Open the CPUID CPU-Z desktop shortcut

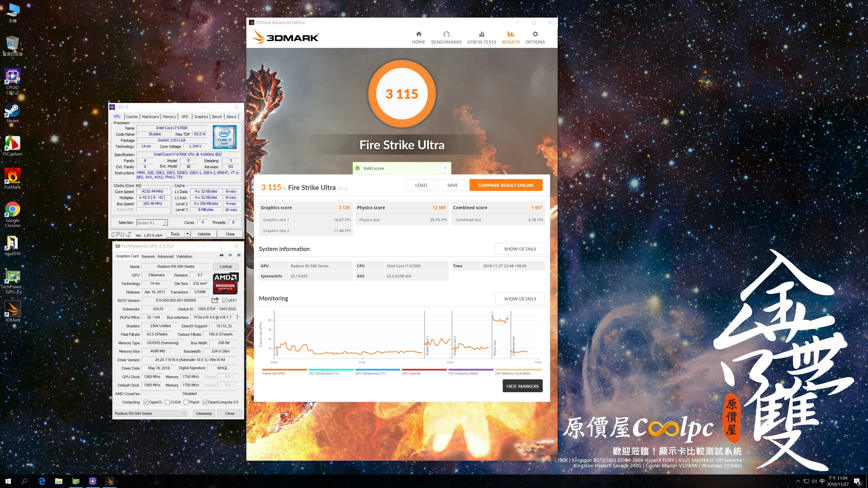(12, 81)
